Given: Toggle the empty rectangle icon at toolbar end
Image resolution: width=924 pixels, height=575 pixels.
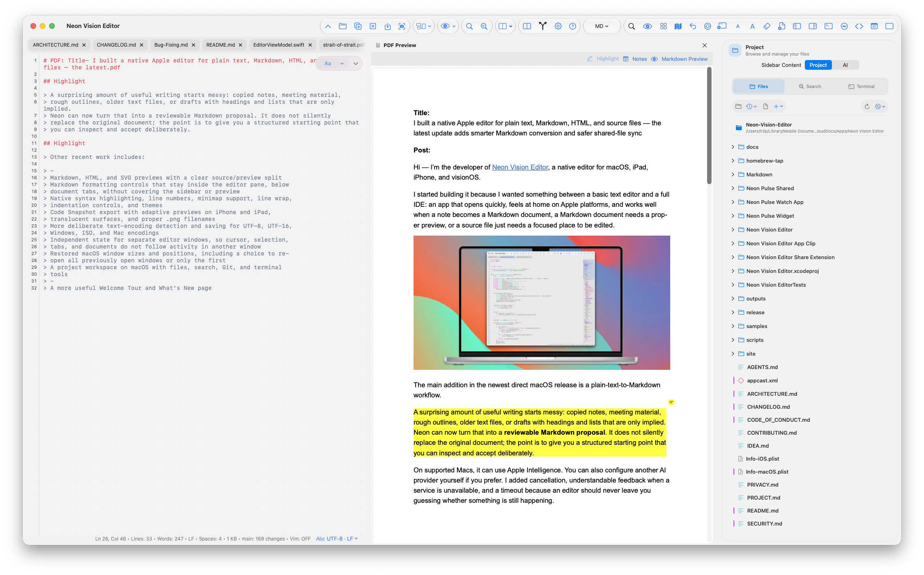Looking at the screenshot, I should (x=889, y=26).
